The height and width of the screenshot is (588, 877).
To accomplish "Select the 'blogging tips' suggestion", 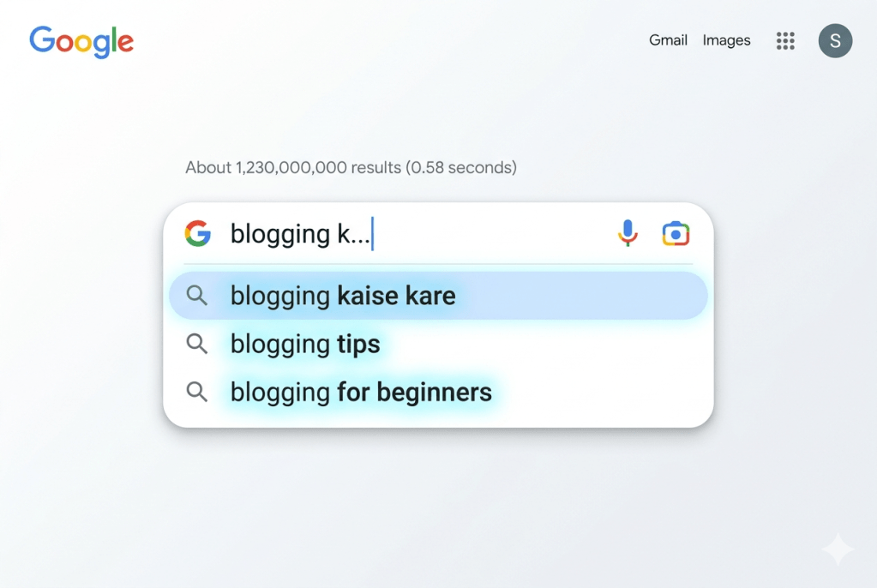I will 304,344.
